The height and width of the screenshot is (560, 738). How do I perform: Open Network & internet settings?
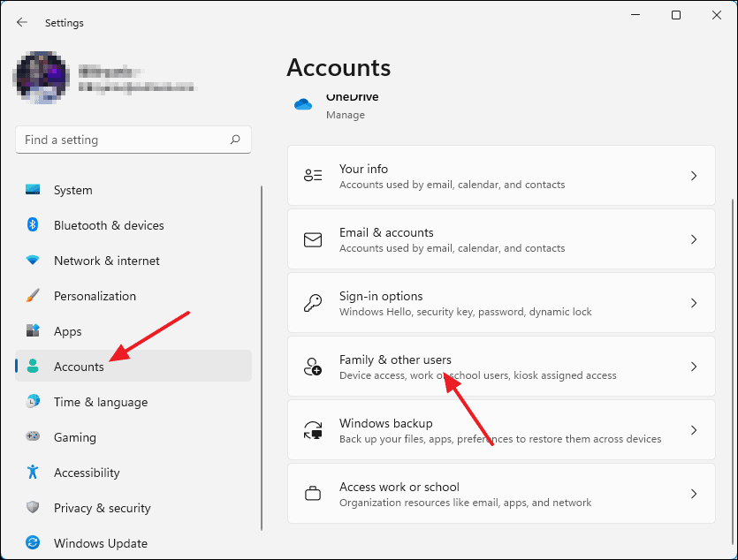tap(133, 261)
